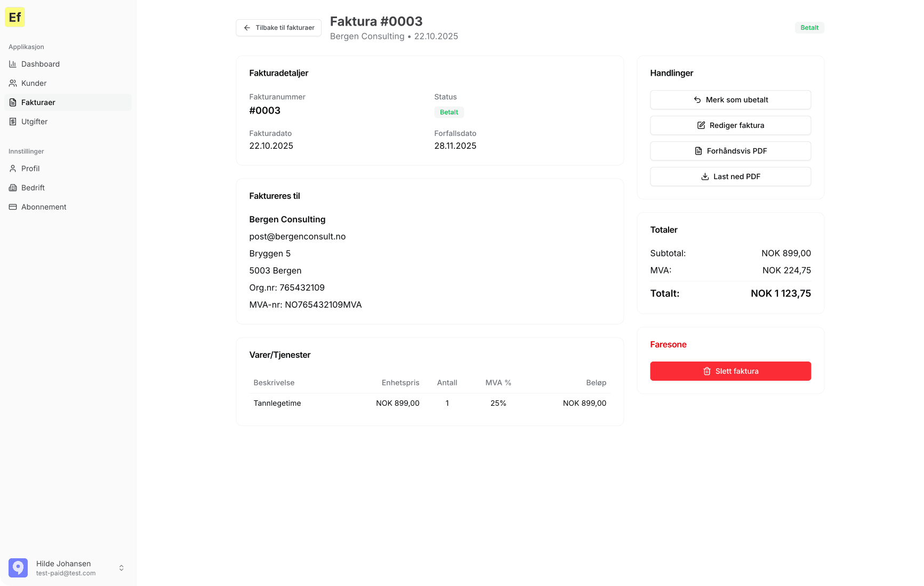This screenshot has height=586, width=924.
Task: Click Hilde Johansen's avatar image
Action: [18, 568]
